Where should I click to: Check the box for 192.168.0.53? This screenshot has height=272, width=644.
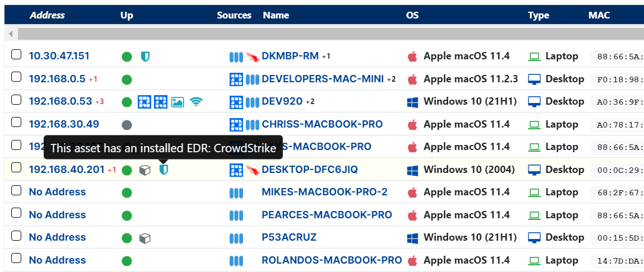16,99
